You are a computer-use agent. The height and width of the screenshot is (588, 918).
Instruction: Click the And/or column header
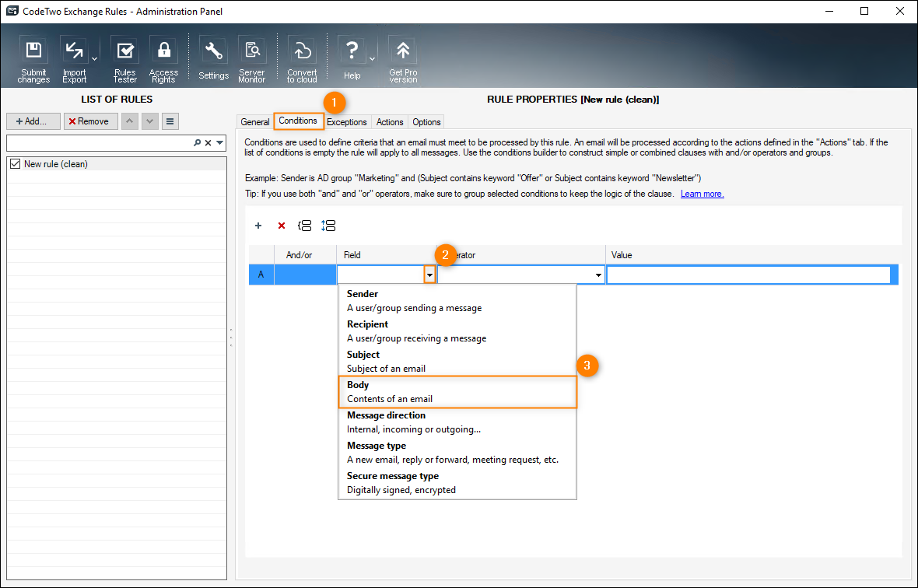tap(305, 255)
